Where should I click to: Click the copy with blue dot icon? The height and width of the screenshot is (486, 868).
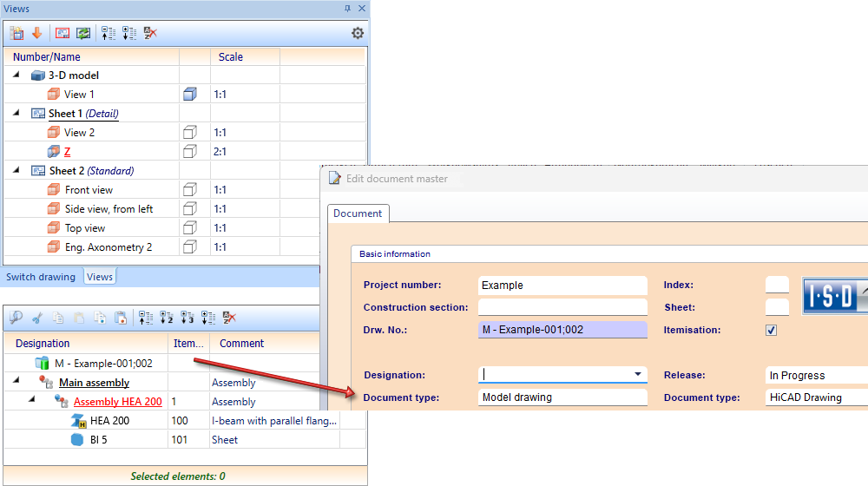tap(100, 318)
